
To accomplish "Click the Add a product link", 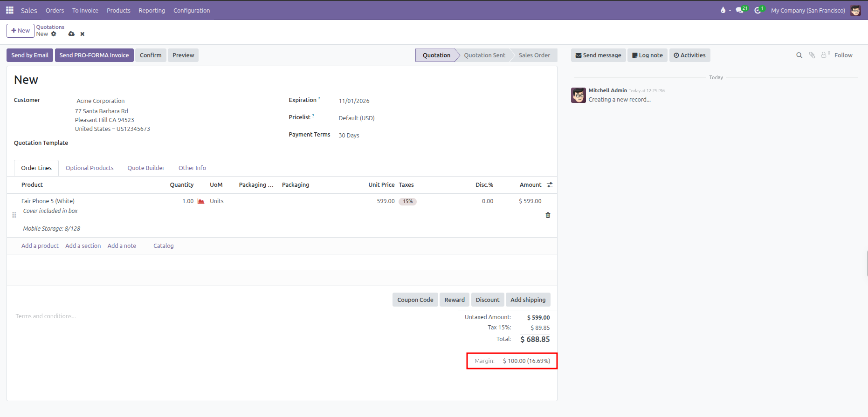I will click(x=40, y=246).
